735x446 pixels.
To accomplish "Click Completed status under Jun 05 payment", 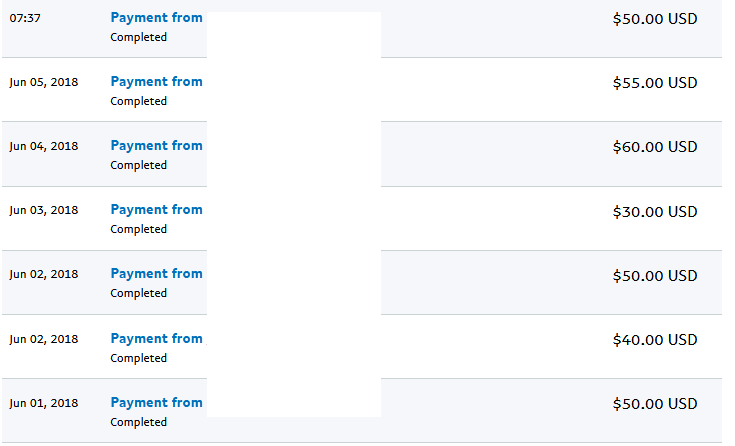I will point(139,101).
